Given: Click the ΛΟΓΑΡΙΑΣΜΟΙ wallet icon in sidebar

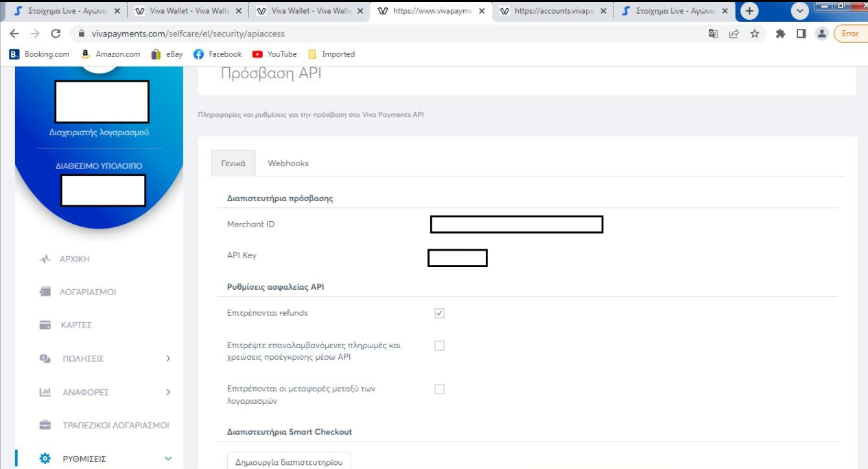Looking at the screenshot, I should point(45,292).
